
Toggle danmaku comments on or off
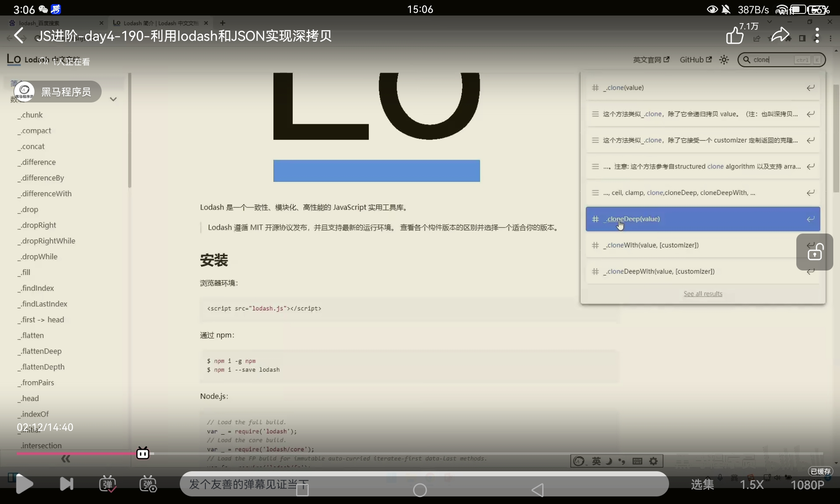click(x=108, y=484)
